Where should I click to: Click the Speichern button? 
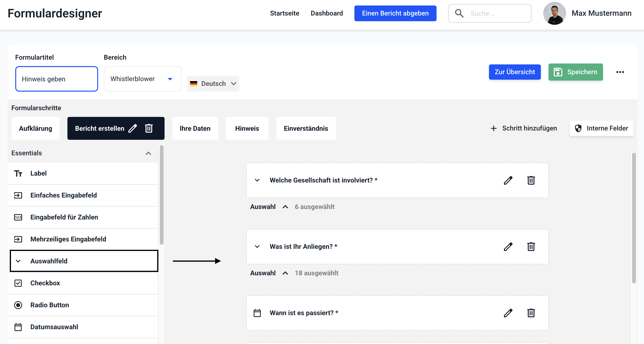click(x=575, y=72)
